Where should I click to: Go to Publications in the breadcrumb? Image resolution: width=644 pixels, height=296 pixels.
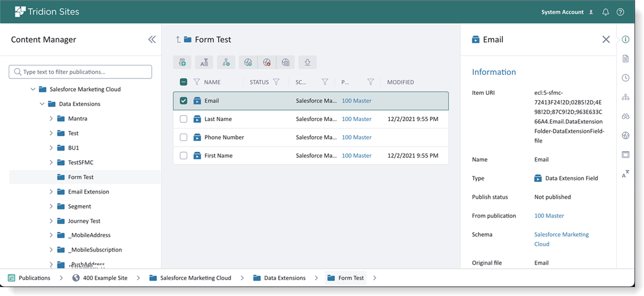29,278
